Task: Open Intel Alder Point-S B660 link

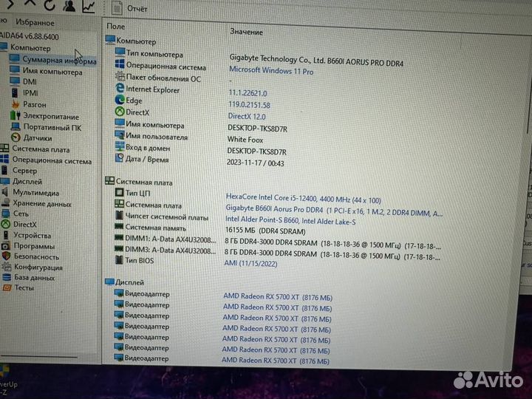Action: [290, 220]
